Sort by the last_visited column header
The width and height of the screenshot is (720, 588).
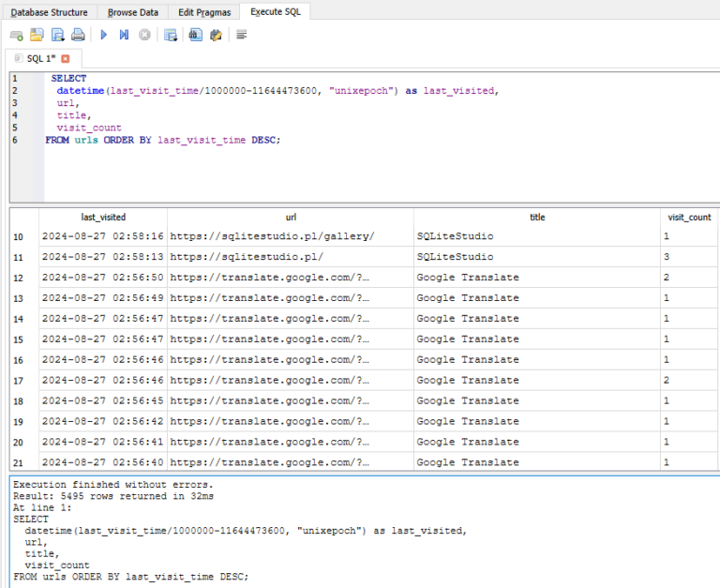coord(103,217)
